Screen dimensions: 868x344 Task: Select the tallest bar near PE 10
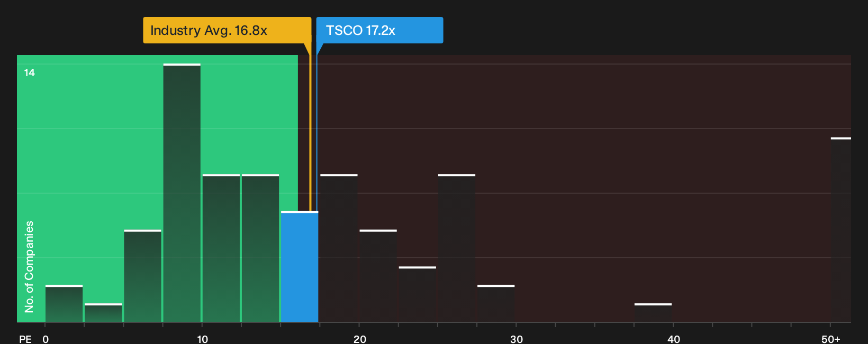(182, 193)
